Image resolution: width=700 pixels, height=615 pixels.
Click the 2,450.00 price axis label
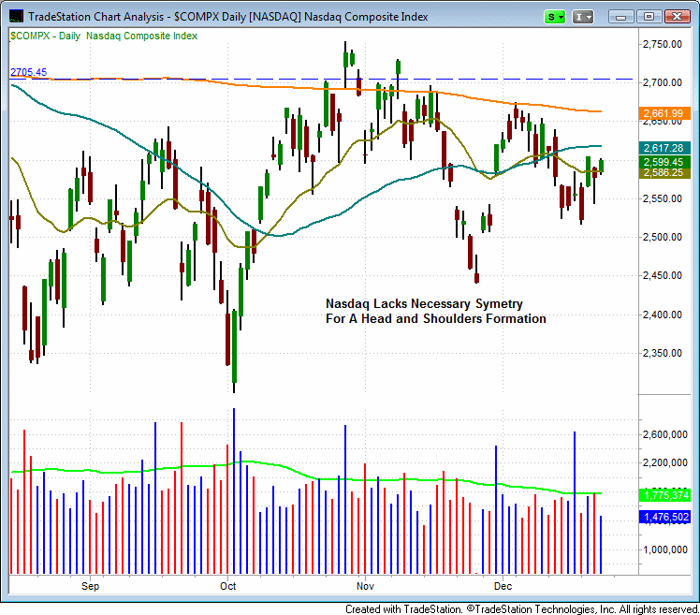(663, 275)
